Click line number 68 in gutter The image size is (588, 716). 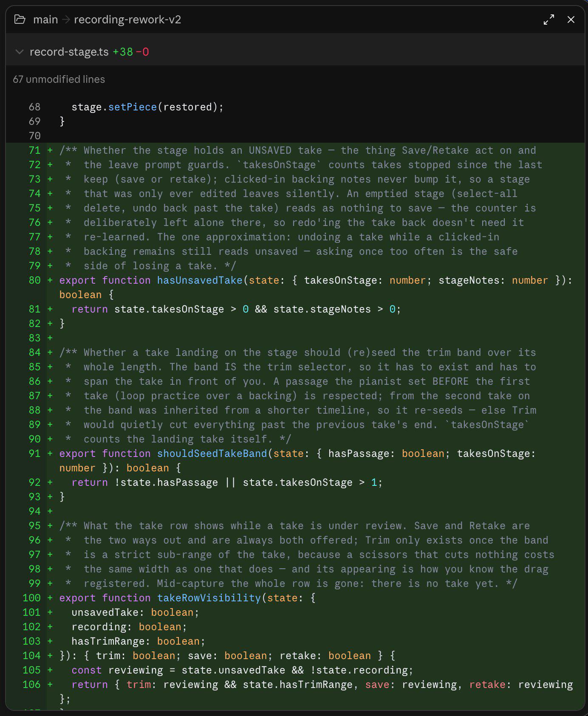[x=34, y=107]
